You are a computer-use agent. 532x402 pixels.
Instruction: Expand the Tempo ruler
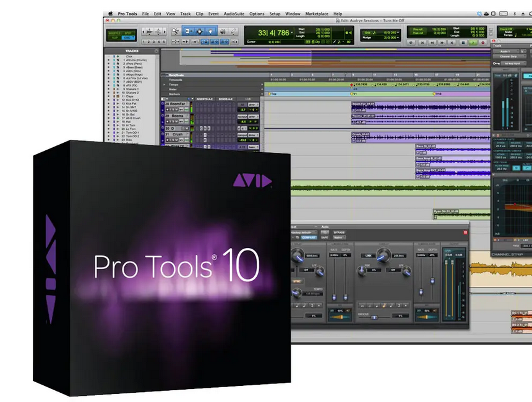click(164, 85)
